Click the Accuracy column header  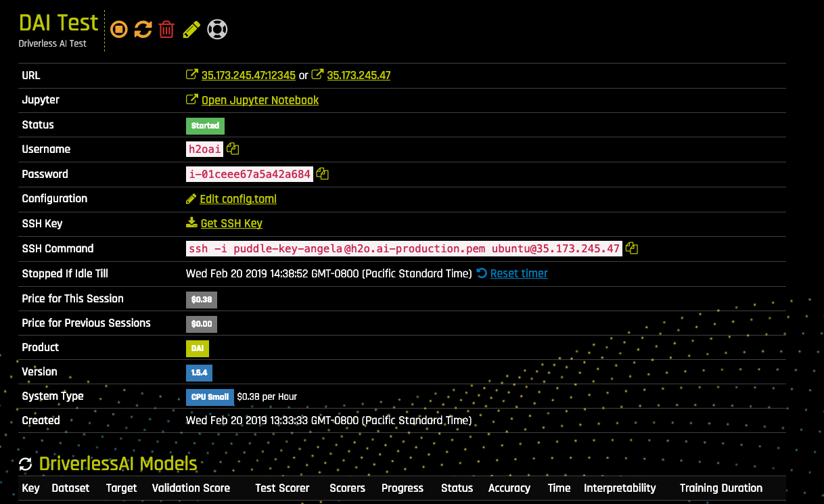point(509,488)
